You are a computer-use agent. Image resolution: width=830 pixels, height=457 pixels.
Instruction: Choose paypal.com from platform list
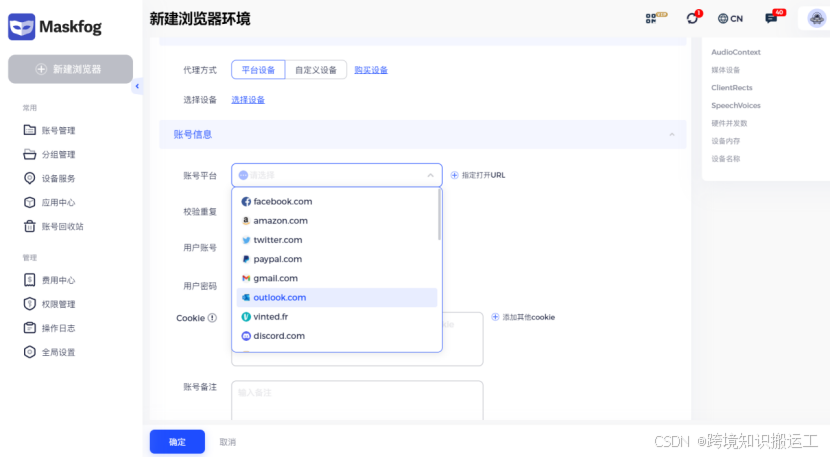pos(337,259)
